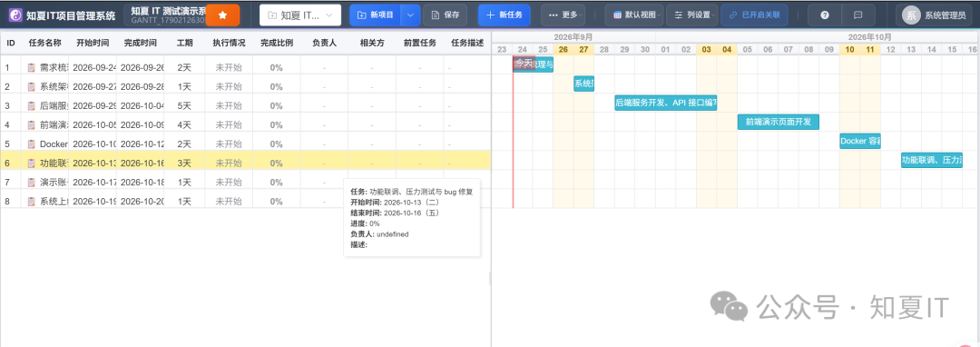
Task: Open the 知夏 IT project selector dropdown
Action: 300,15
